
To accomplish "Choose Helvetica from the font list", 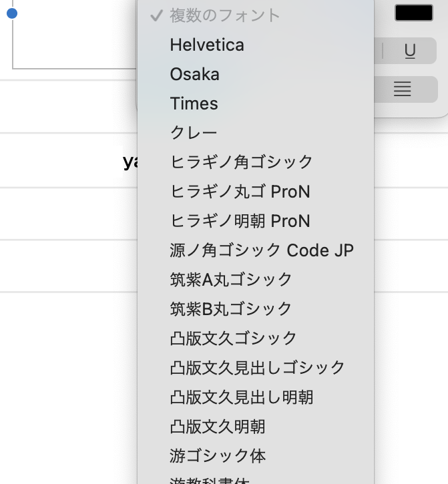I will 207,45.
